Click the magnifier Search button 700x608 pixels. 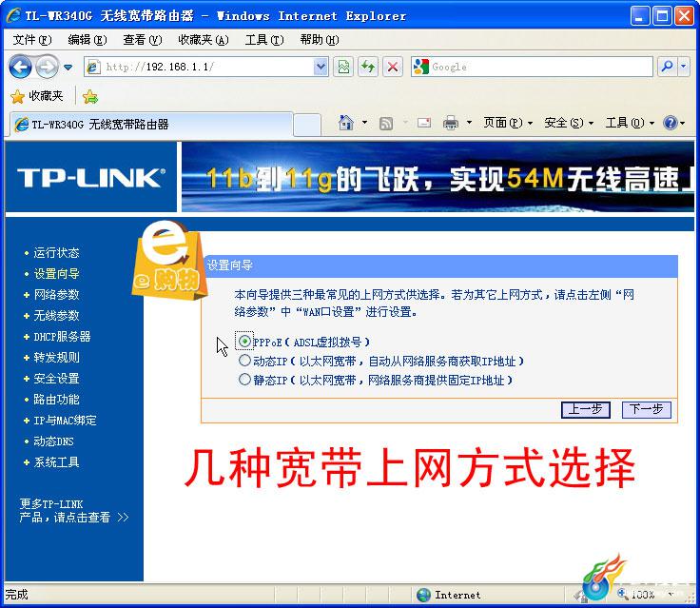[x=668, y=67]
